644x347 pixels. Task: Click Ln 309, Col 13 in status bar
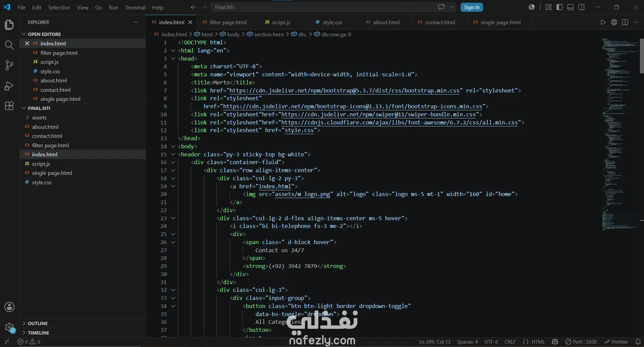pyautogui.click(x=435, y=342)
